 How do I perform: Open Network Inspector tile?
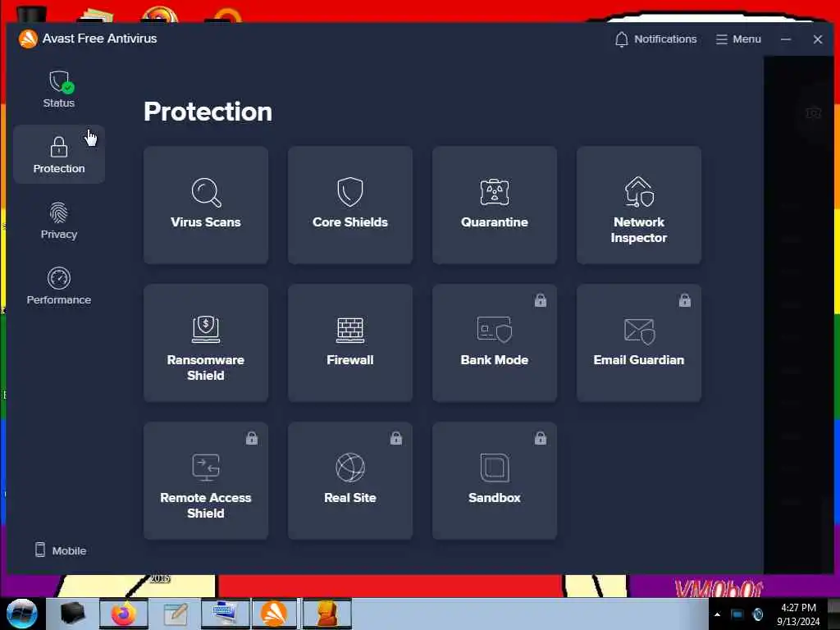pyautogui.click(x=639, y=205)
